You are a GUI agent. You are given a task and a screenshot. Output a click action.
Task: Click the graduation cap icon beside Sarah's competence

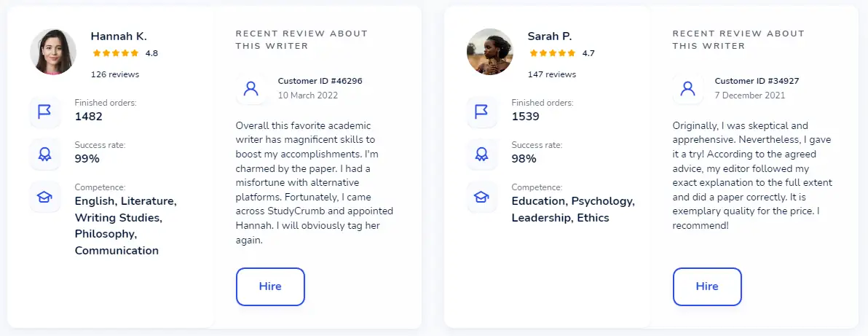pyautogui.click(x=481, y=196)
